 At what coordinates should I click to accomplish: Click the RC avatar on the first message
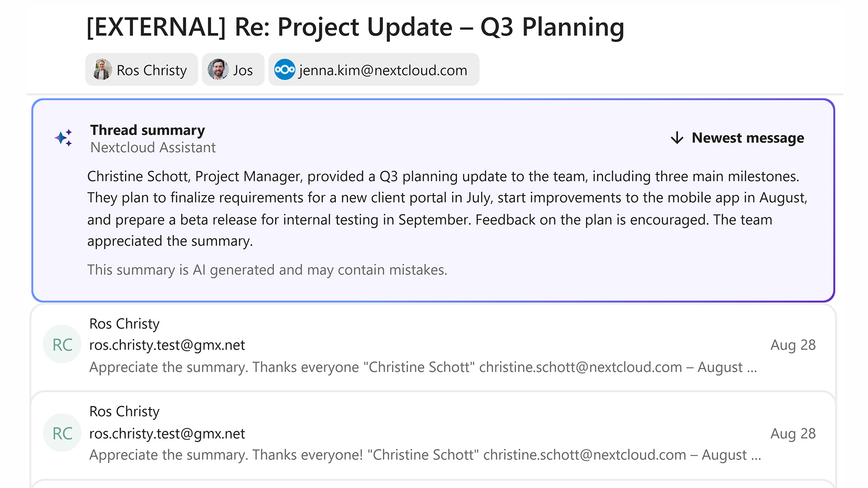[62, 345]
